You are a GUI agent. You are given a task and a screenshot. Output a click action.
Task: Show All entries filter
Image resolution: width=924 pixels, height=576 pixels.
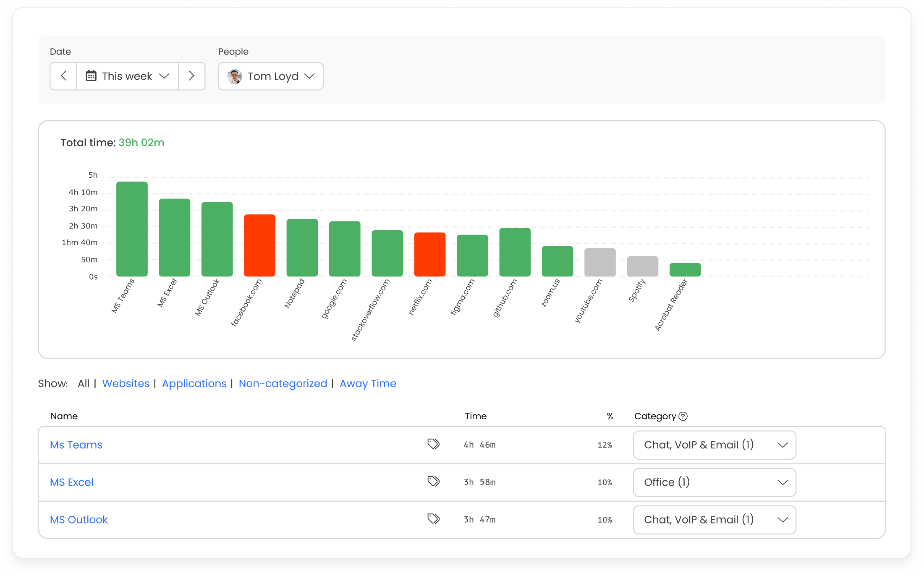pos(84,384)
